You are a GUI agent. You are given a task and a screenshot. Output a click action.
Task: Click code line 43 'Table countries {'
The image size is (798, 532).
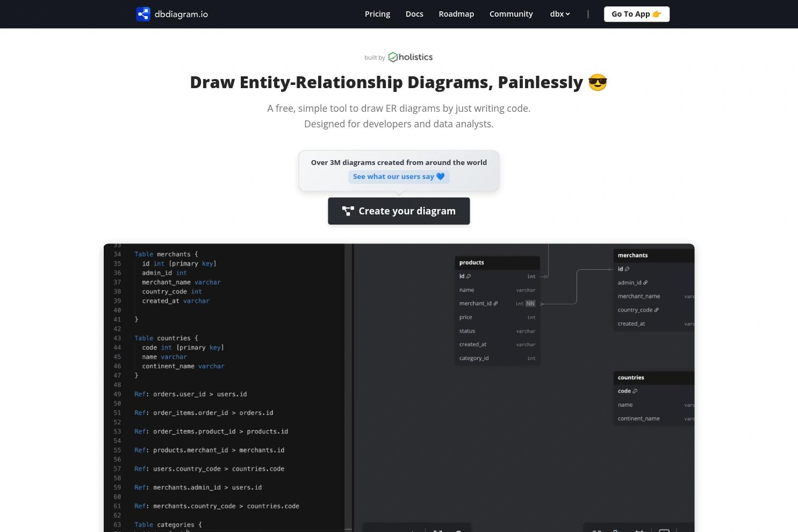pyautogui.click(x=166, y=338)
